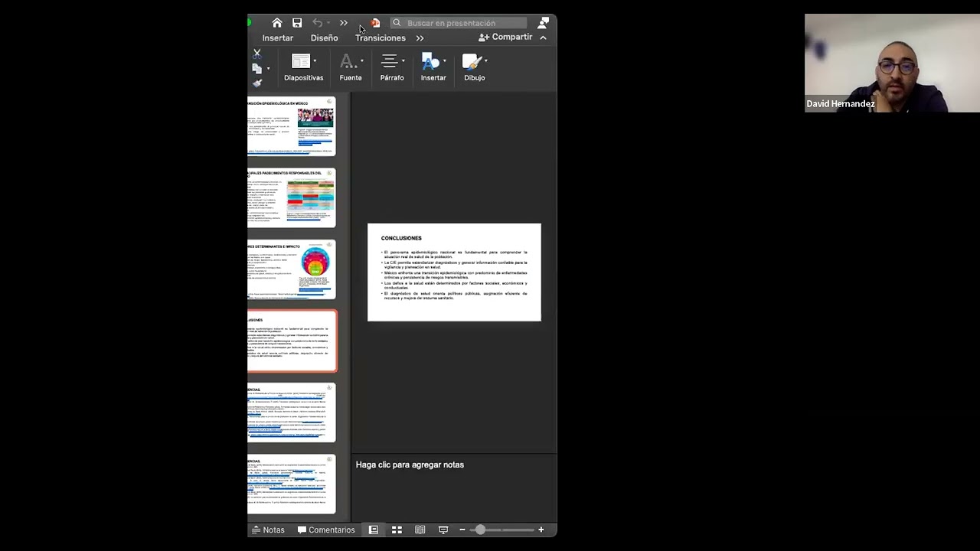Image resolution: width=980 pixels, height=551 pixels.
Task: Click 'Haga clic para agregar notas' notes area
Action: [x=410, y=465]
